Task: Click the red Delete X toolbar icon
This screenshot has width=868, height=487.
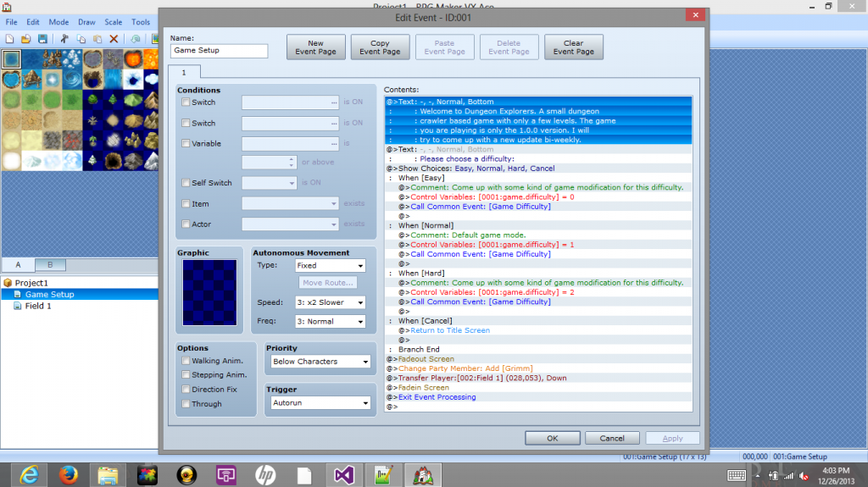Action: click(x=113, y=39)
